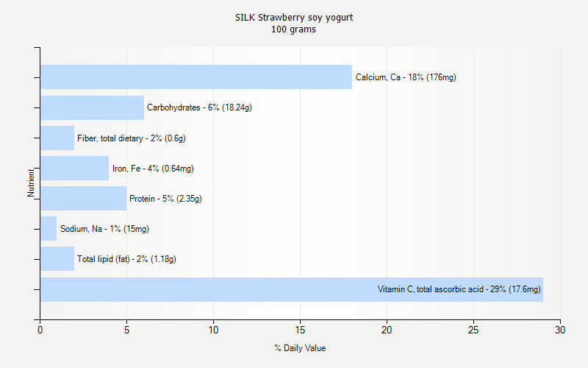The width and height of the screenshot is (588, 368).
Task: Click the x-axis tick label '20'
Action: (x=387, y=330)
